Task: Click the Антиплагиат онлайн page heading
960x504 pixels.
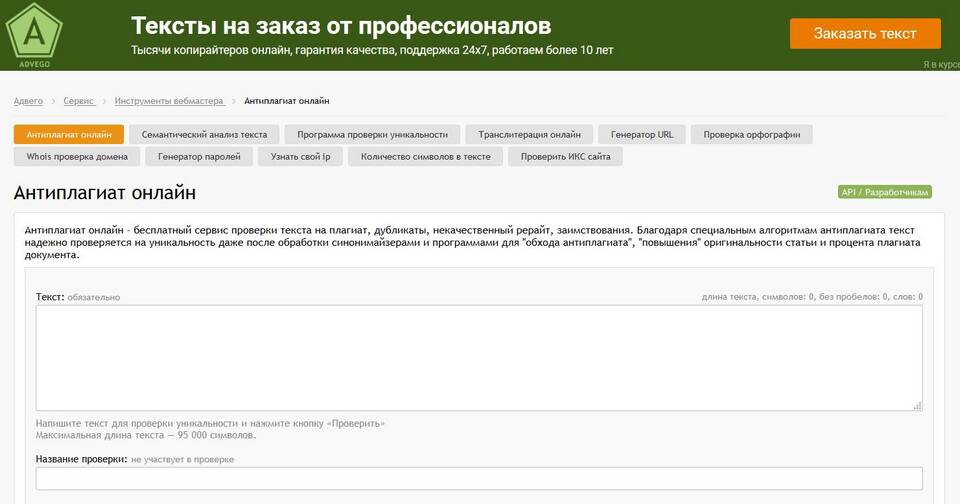Action: (x=105, y=193)
